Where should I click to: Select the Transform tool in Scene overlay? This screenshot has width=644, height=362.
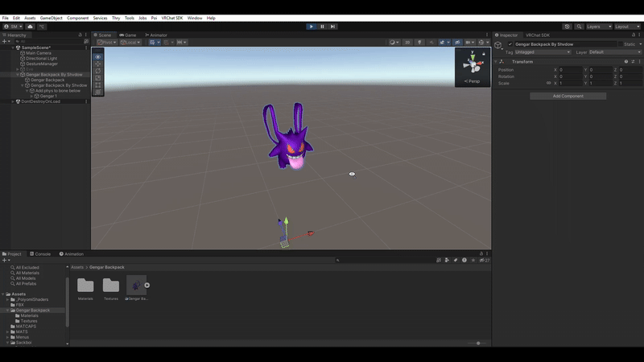pos(97,92)
